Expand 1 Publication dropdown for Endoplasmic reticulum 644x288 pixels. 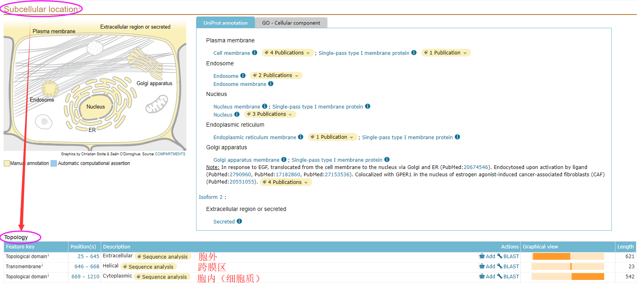click(333, 137)
